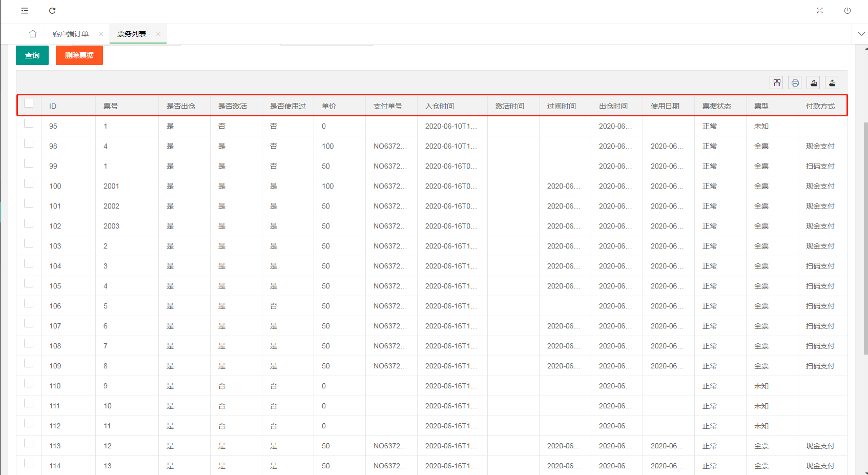Click the 票号 column header
Screen dimensions: 868x475
(x=111, y=106)
